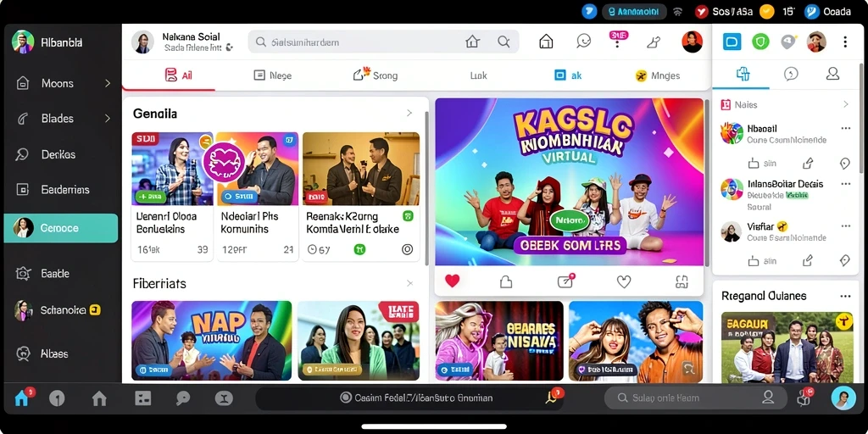Click the magnifier icon inside the search bar
The width and height of the screenshot is (868, 434).
[504, 42]
